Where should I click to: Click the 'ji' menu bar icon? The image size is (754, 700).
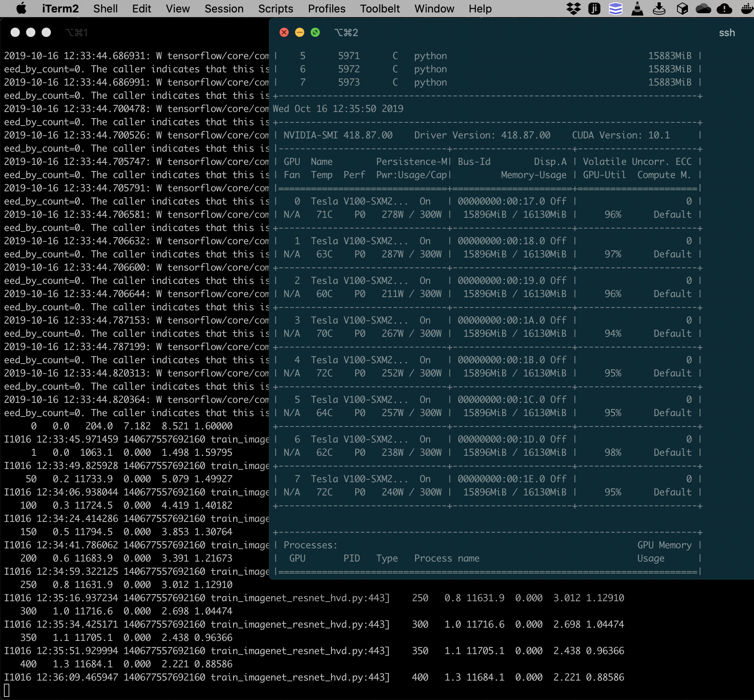coord(594,9)
